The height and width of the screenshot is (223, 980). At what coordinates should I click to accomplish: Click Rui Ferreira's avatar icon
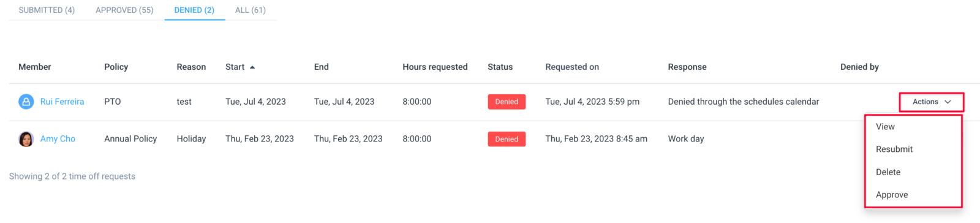pyautogui.click(x=26, y=102)
